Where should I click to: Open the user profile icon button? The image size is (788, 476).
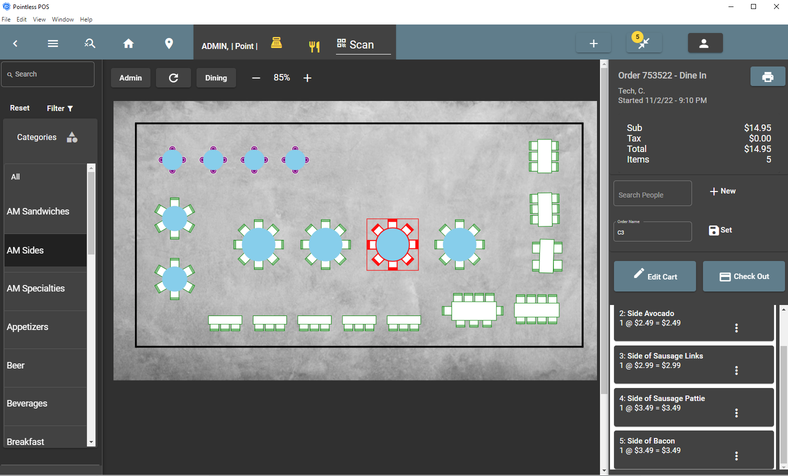[705, 43]
